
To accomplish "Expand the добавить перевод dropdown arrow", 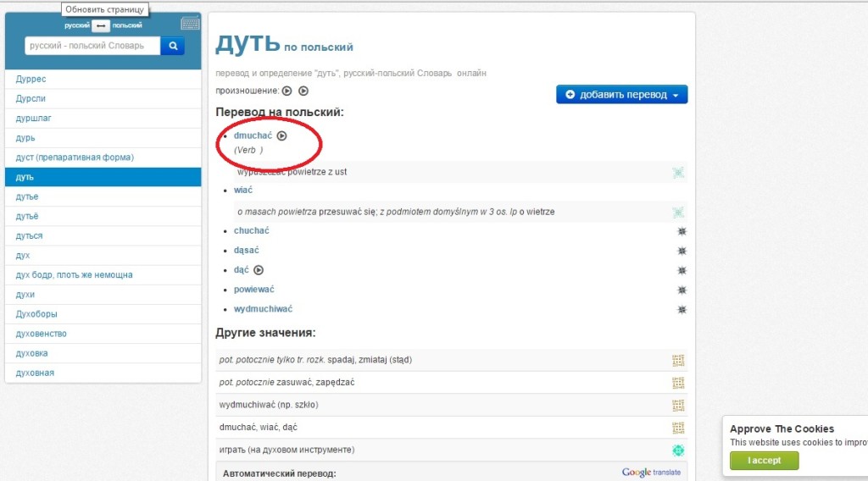I will pos(676,95).
